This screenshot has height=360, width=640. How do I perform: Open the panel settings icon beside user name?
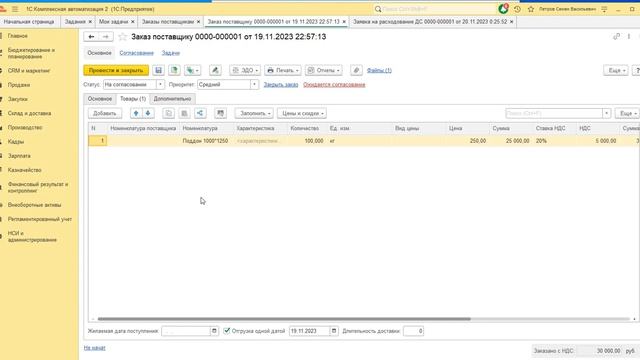tap(604, 9)
